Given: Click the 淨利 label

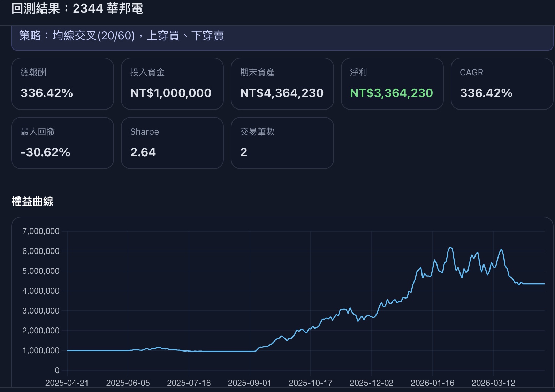Looking at the screenshot, I should coord(358,72).
